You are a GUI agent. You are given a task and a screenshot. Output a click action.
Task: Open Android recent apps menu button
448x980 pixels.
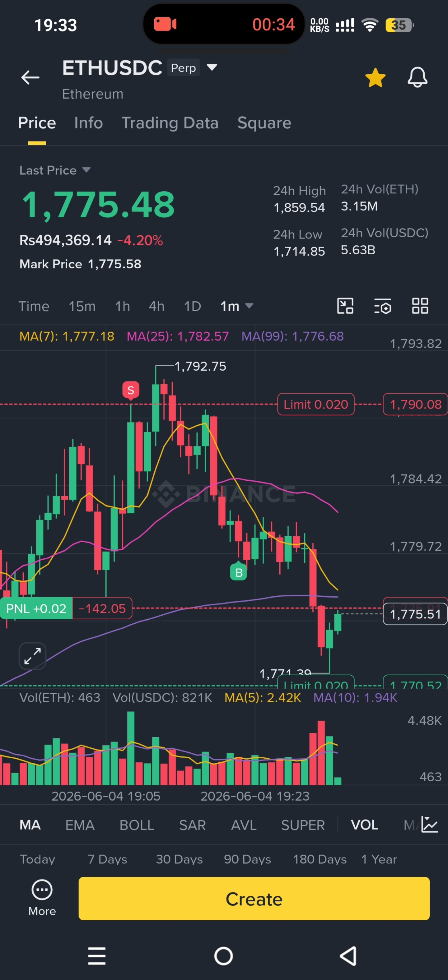point(97,956)
